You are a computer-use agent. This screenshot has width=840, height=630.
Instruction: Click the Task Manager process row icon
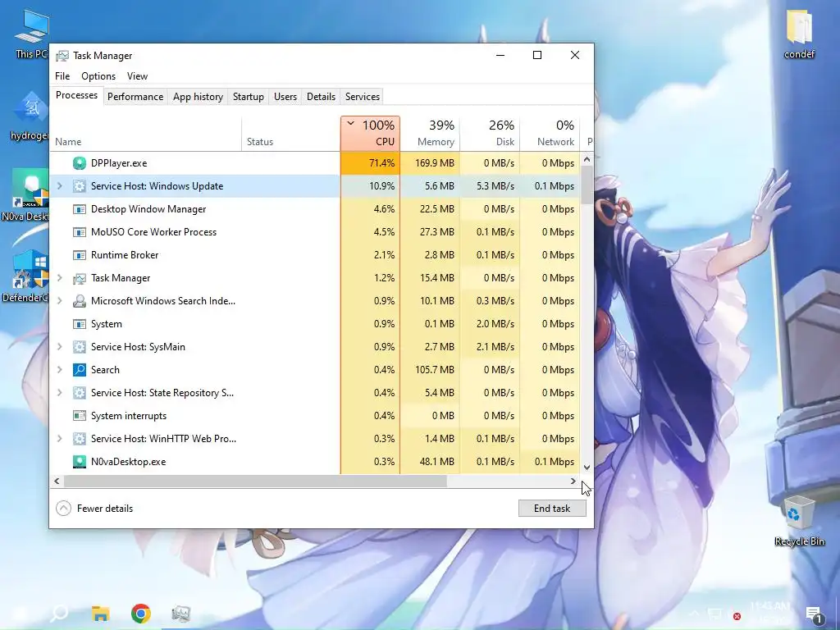(80, 279)
